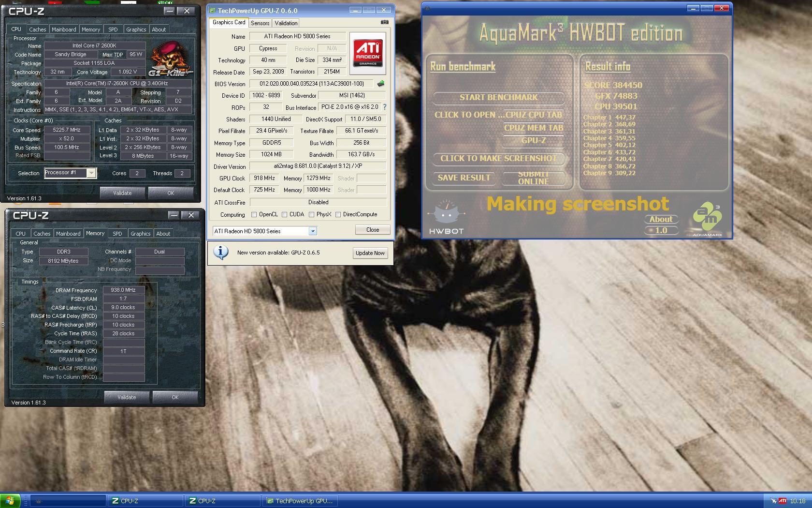Click the Multiplier x 52.0 value
This screenshot has height=508, width=812.
[67, 138]
